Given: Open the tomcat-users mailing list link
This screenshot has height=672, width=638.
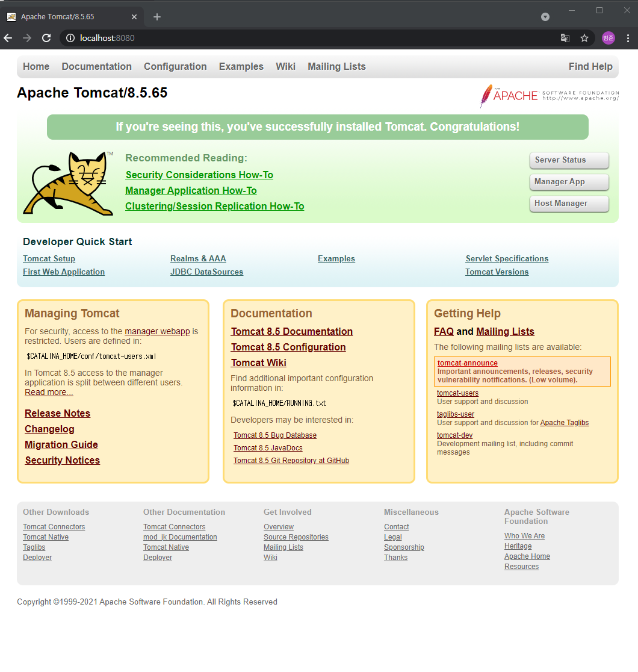Looking at the screenshot, I should pyautogui.click(x=457, y=393).
